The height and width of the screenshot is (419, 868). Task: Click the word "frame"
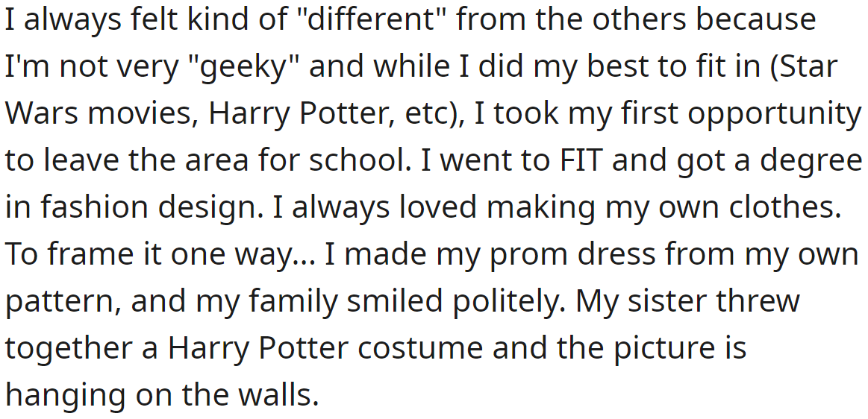point(85,255)
